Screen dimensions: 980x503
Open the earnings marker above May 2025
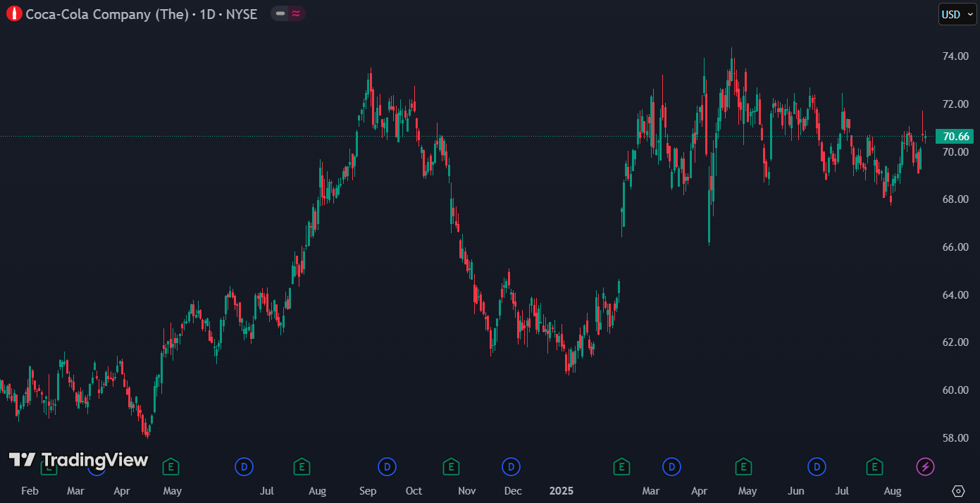click(x=743, y=466)
